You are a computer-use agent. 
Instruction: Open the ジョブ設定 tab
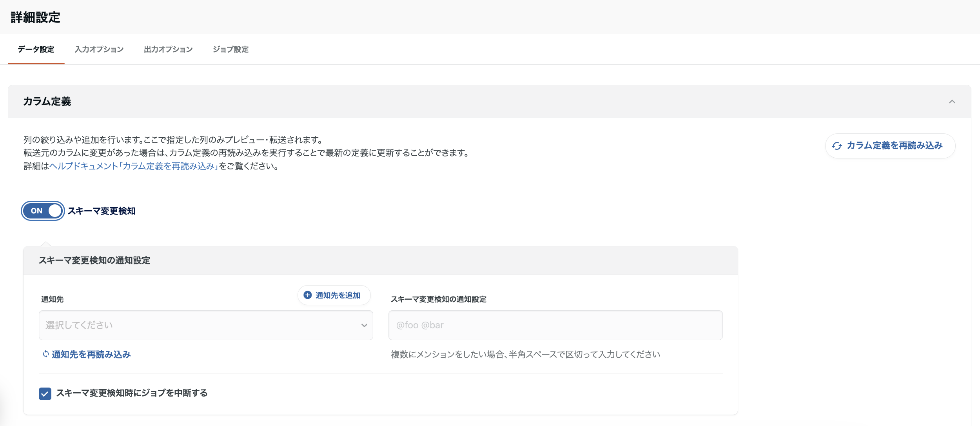point(230,49)
